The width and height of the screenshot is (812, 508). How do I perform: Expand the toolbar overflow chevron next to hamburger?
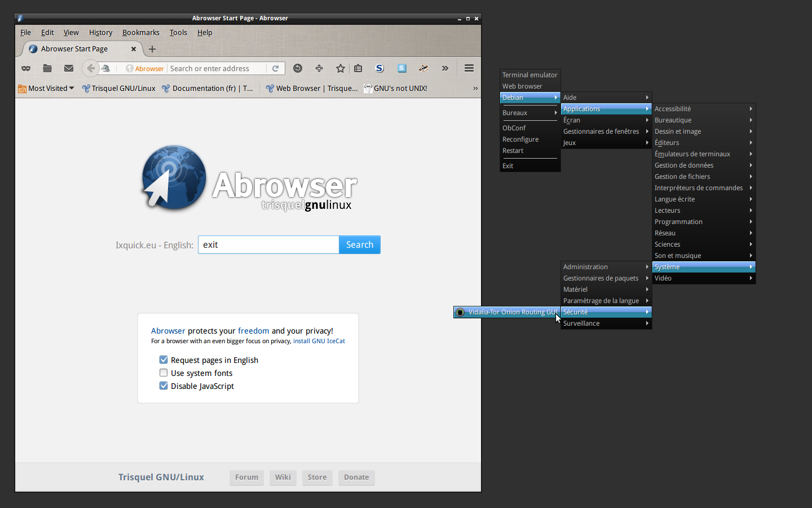coord(445,68)
